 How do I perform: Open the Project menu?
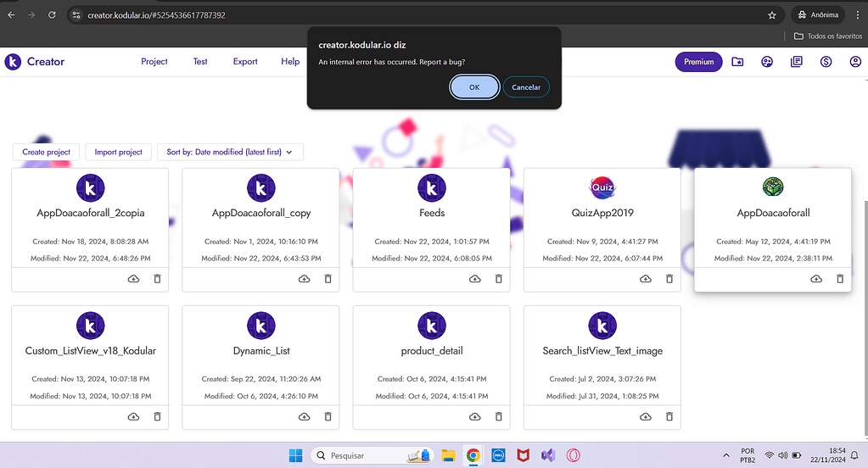pos(154,62)
